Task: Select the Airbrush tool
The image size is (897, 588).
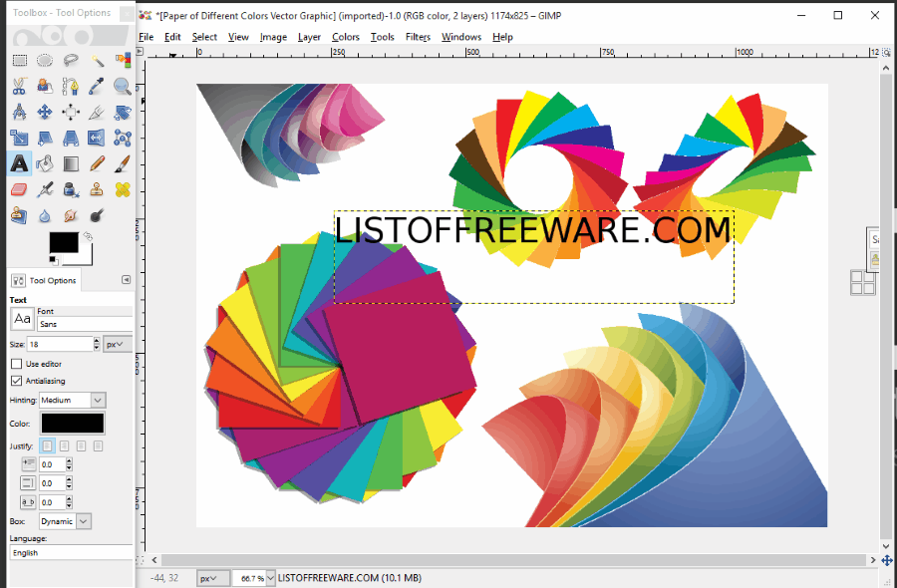Action: (45, 190)
